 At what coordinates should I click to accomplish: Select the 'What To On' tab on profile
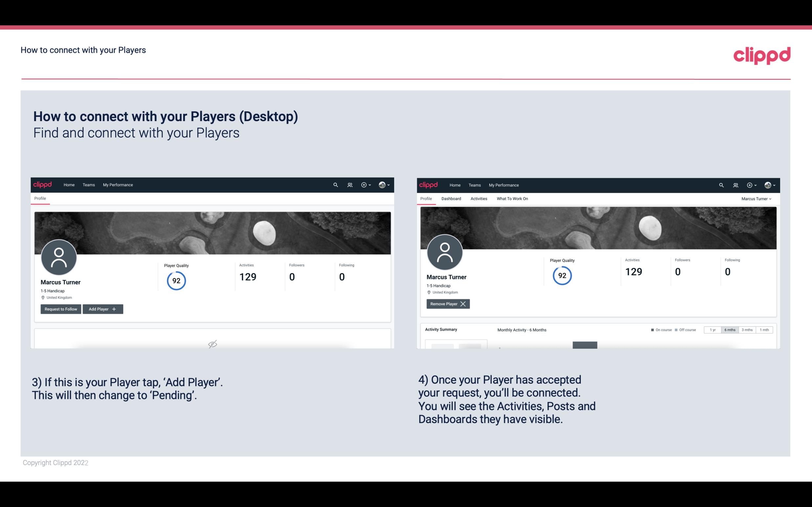(x=512, y=199)
